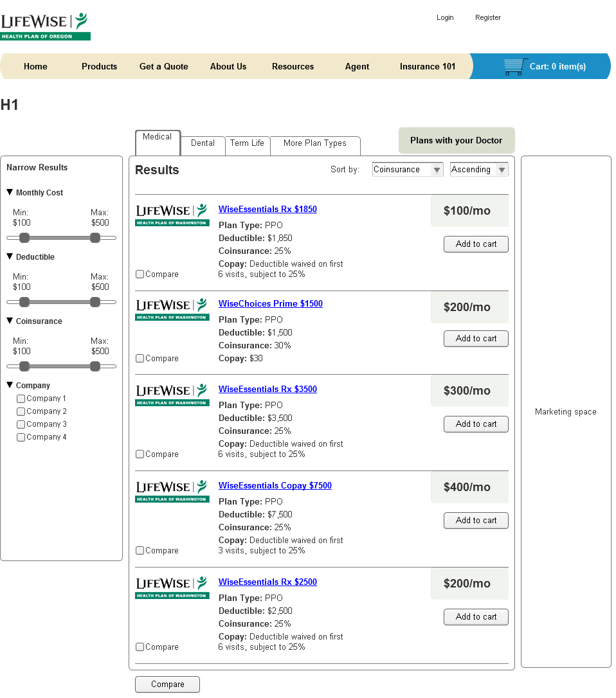Open Get a Quote in navigation bar

coord(164,67)
